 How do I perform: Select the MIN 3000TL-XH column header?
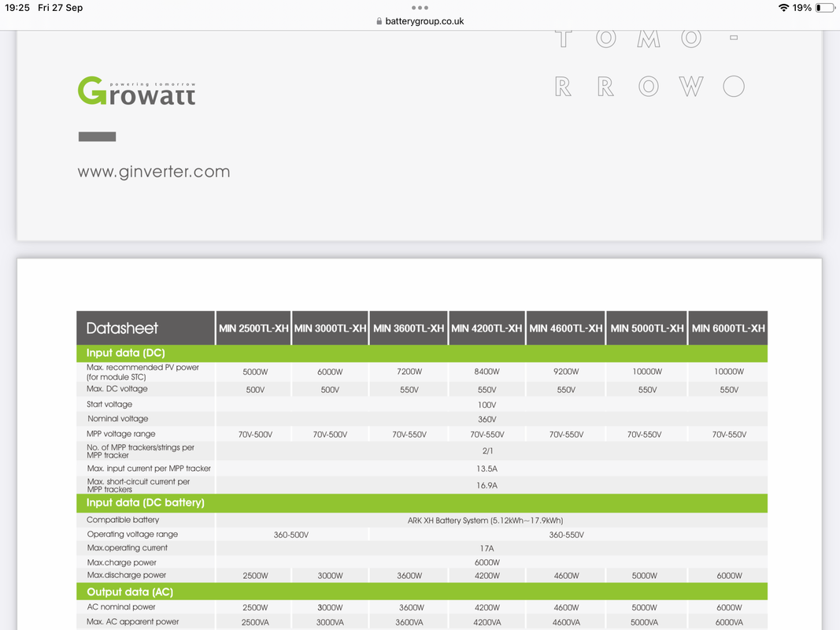click(x=330, y=328)
